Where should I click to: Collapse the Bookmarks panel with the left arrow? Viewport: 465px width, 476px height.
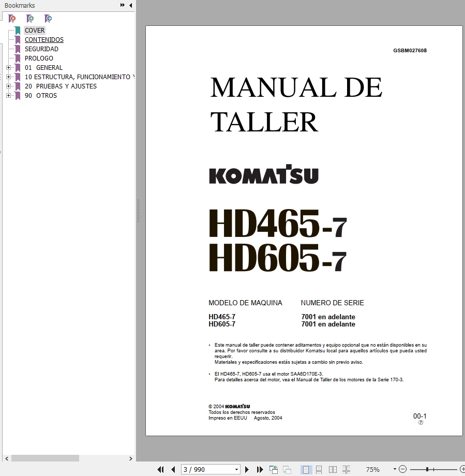[x=130, y=5]
